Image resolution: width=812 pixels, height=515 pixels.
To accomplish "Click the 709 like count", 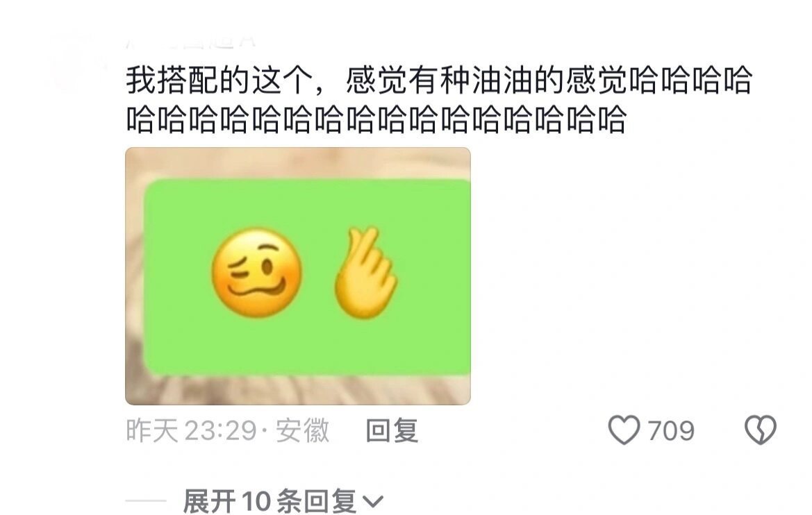I will point(670,430).
